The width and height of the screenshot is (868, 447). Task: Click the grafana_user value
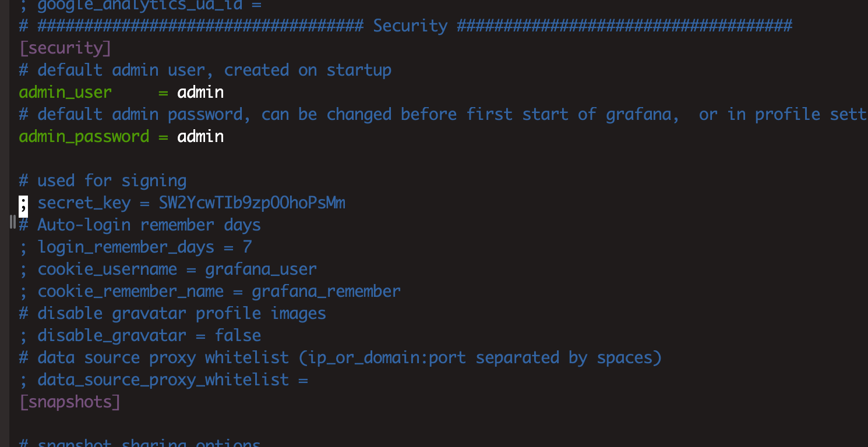coord(261,269)
